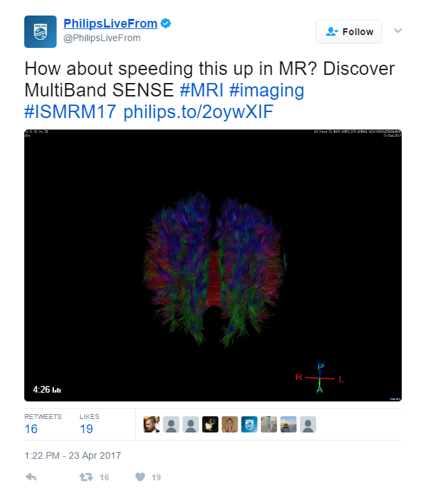Click the @PhilipsLiveFrom handle

[x=102, y=38]
